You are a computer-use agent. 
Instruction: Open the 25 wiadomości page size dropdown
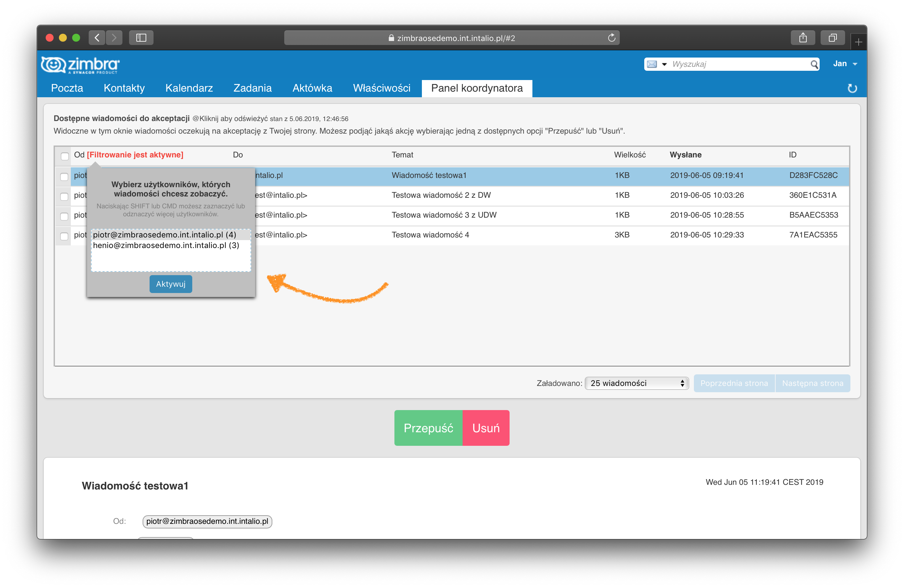pos(637,383)
